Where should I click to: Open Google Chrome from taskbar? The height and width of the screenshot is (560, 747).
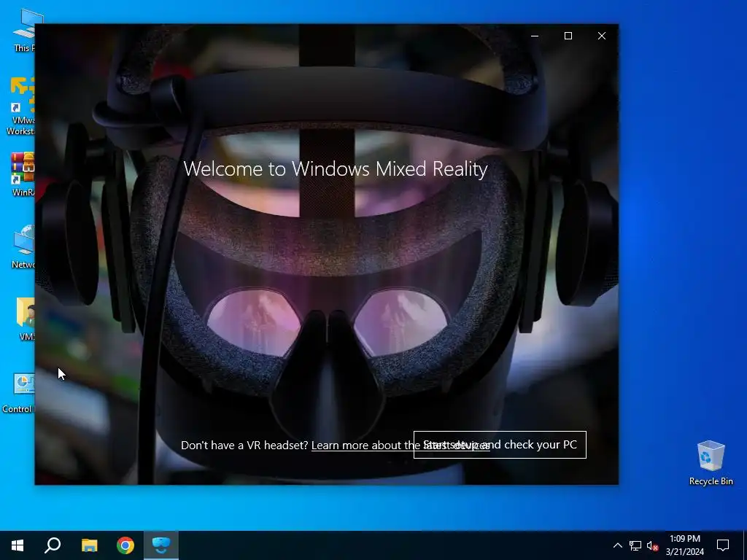pyautogui.click(x=125, y=545)
